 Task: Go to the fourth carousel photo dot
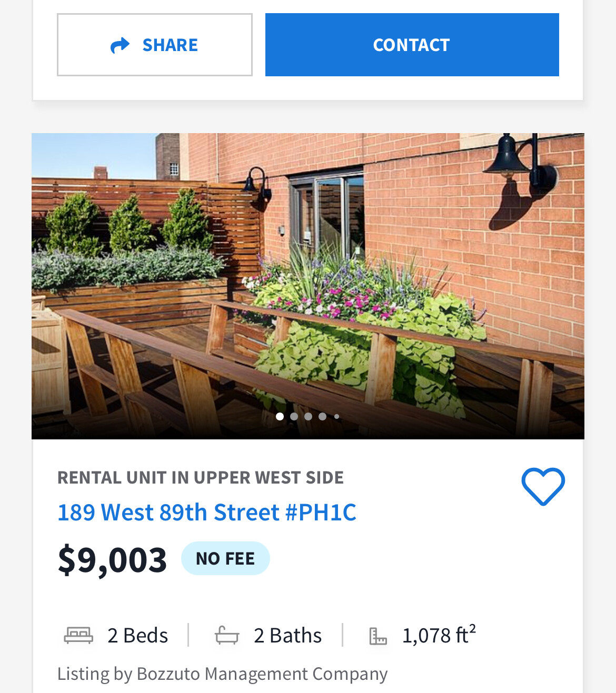pyautogui.click(x=322, y=416)
